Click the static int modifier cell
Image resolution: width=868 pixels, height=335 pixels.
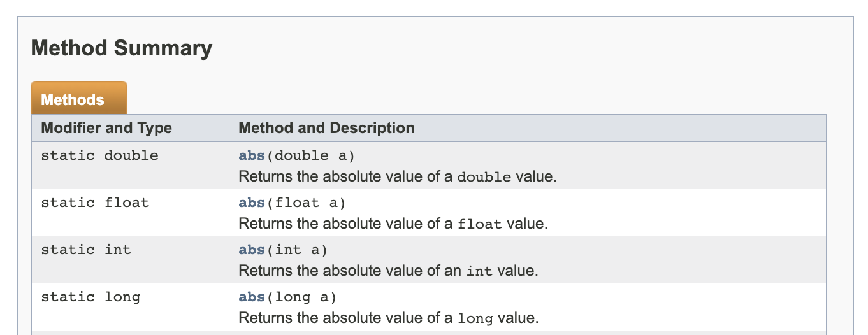(86, 250)
